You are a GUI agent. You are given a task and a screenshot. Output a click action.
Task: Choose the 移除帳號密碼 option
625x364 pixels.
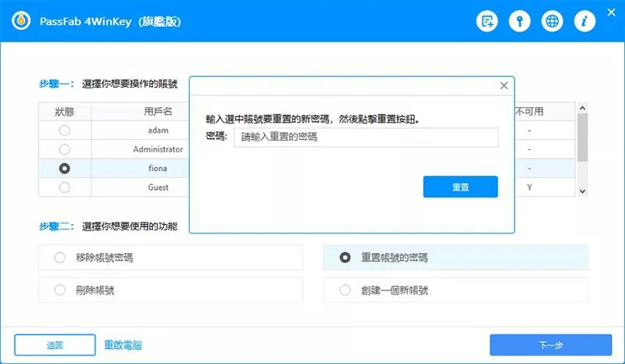pyautogui.click(x=170, y=258)
